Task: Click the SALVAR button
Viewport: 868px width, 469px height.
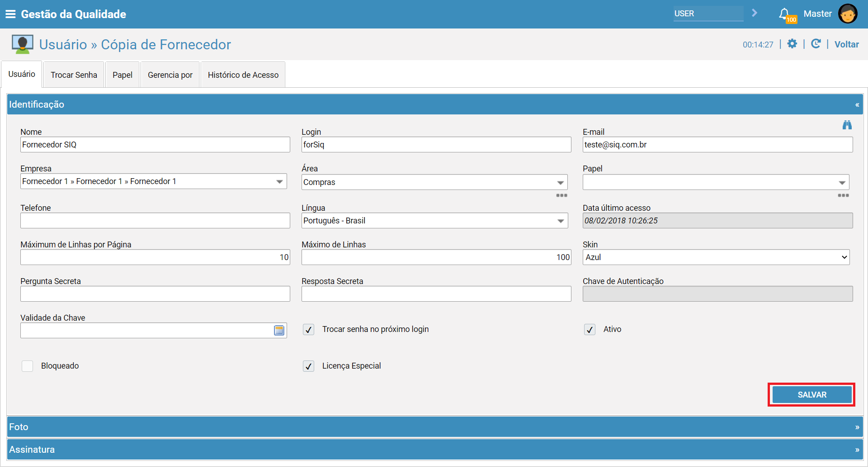Action: pos(812,395)
